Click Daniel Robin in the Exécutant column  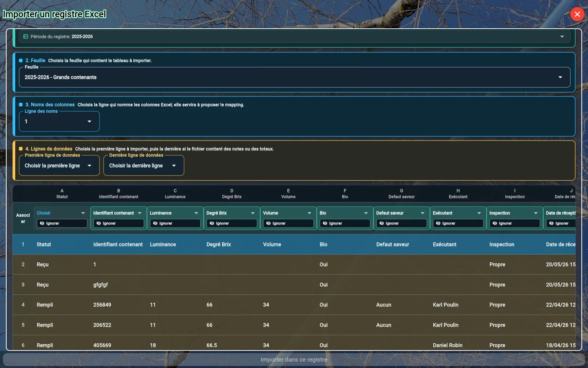pos(448,345)
